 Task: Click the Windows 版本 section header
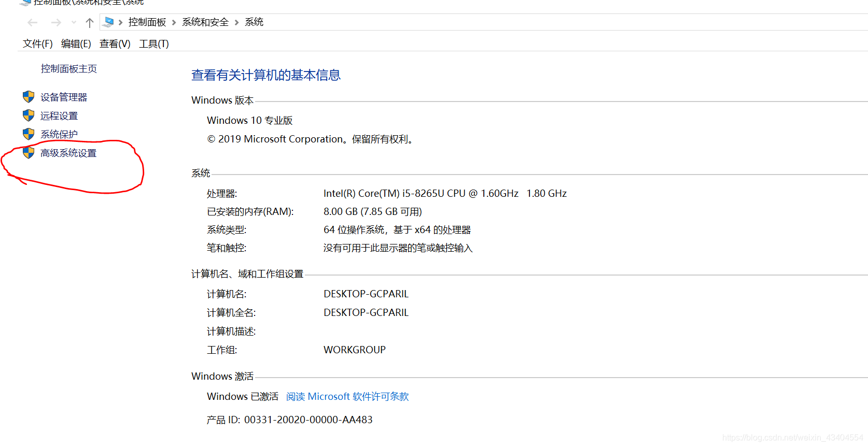tap(222, 100)
